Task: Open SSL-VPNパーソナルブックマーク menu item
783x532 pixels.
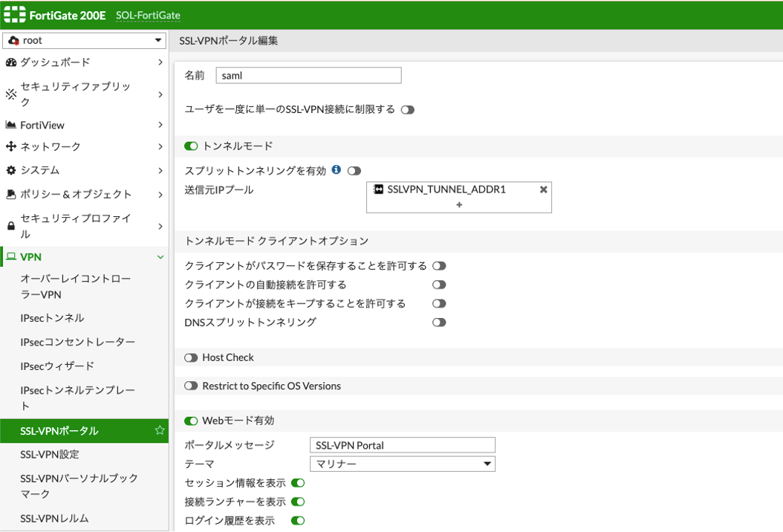Action: click(x=84, y=486)
